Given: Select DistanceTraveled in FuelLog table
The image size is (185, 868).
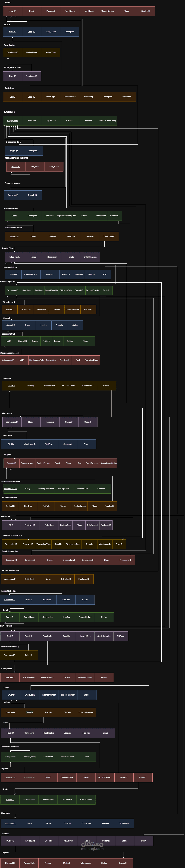Looking at the screenshot, I should 86,712.
